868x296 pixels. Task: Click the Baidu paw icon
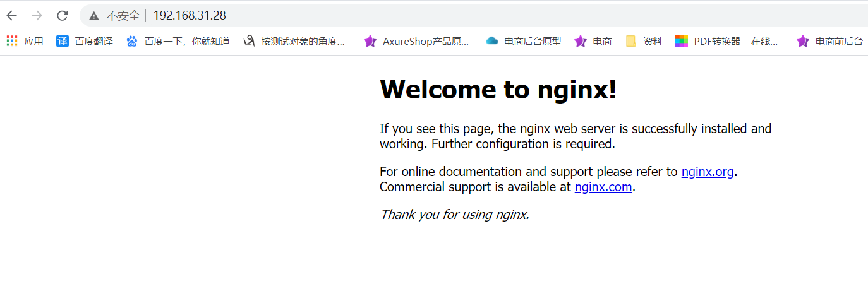pyautogui.click(x=131, y=41)
